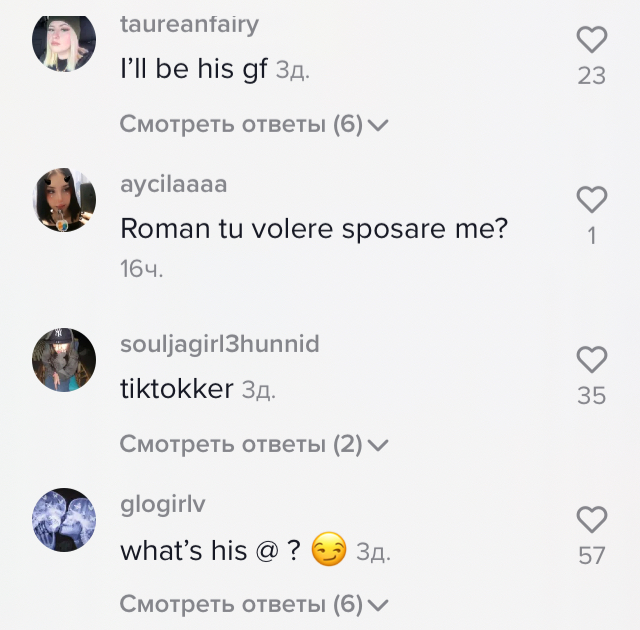
Task: Open the taureanfairy username link
Action: [x=189, y=24]
